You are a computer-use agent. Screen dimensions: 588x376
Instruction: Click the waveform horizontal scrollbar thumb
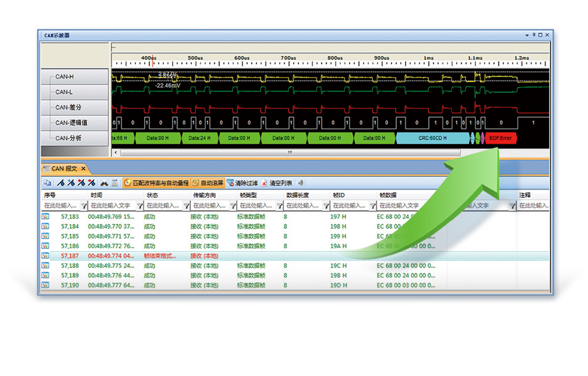[x=290, y=152]
